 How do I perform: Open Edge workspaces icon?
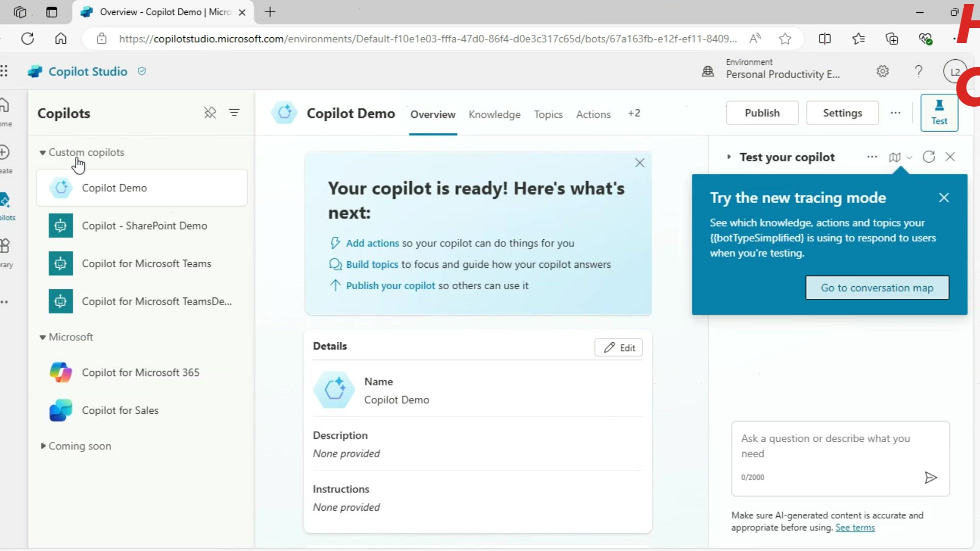pos(20,12)
